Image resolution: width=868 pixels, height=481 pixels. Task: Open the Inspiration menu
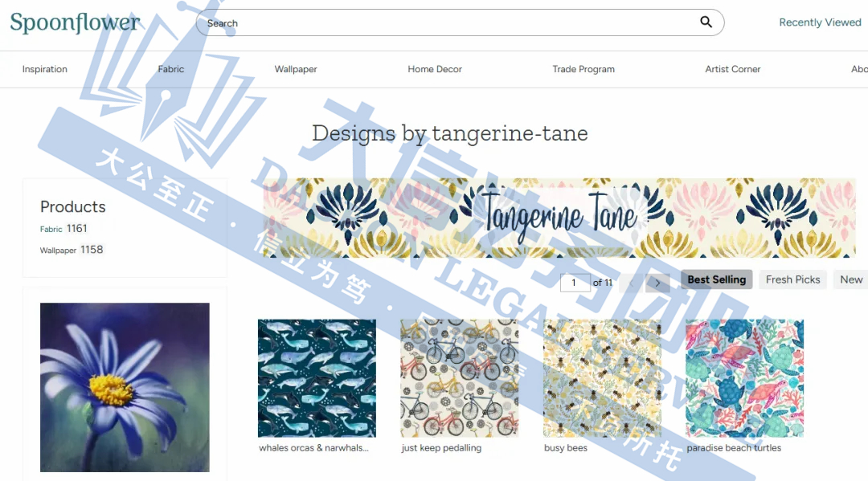45,69
